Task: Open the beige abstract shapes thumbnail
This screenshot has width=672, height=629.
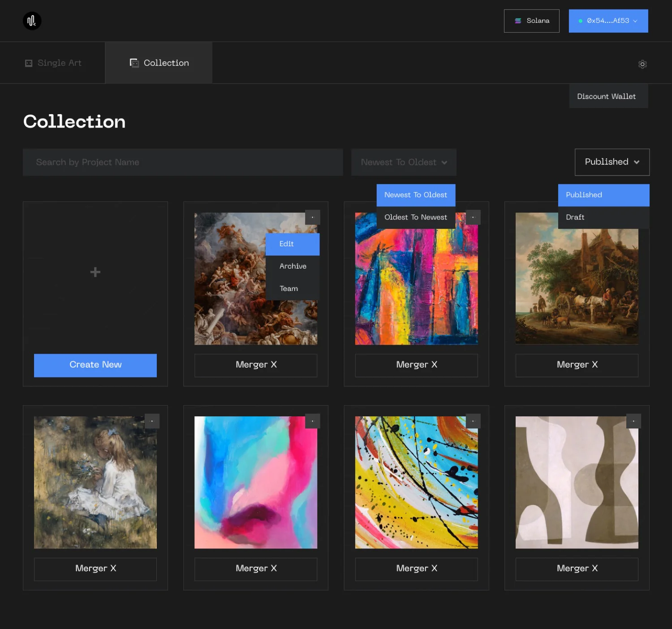Action: (577, 483)
